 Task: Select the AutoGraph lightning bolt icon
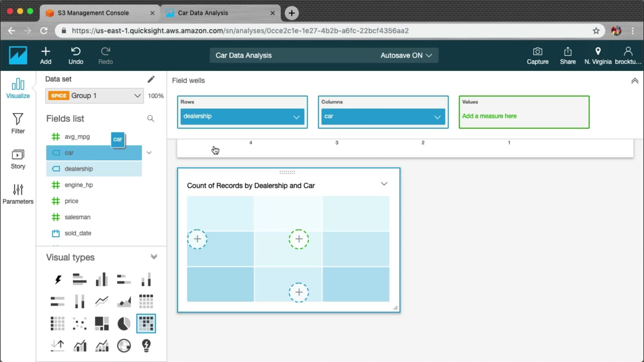tap(58, 280)
